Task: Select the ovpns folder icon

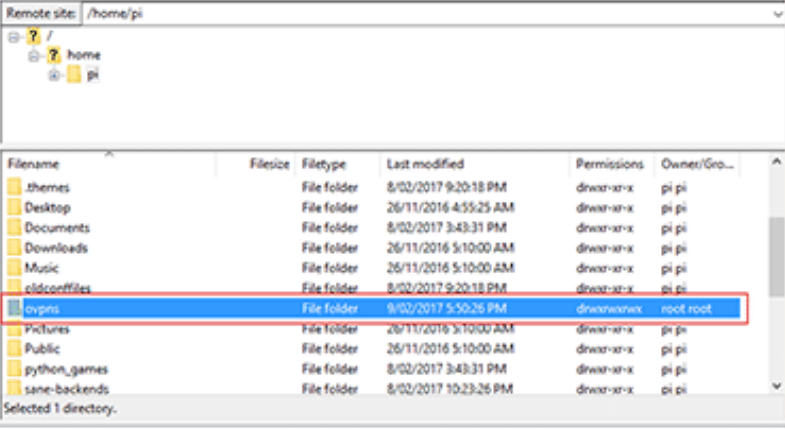Action: 14,309
